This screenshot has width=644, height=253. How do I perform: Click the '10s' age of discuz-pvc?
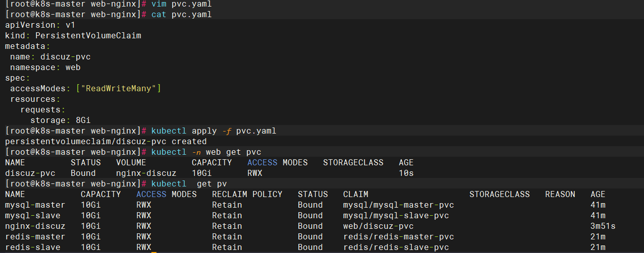406,173
